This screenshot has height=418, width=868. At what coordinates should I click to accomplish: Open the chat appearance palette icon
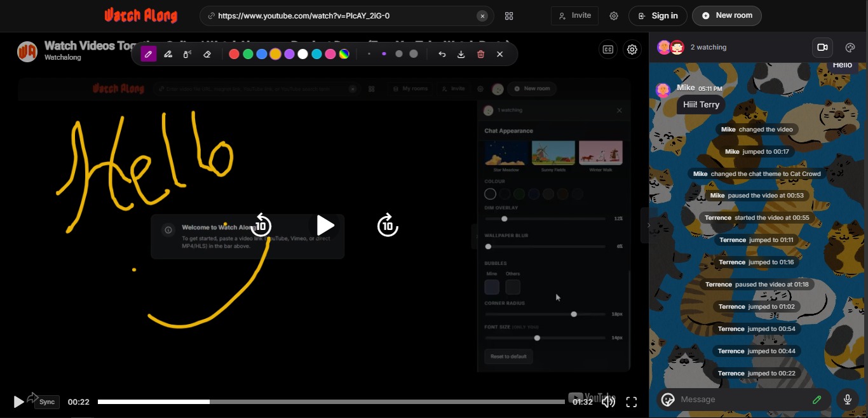(850, 48)
